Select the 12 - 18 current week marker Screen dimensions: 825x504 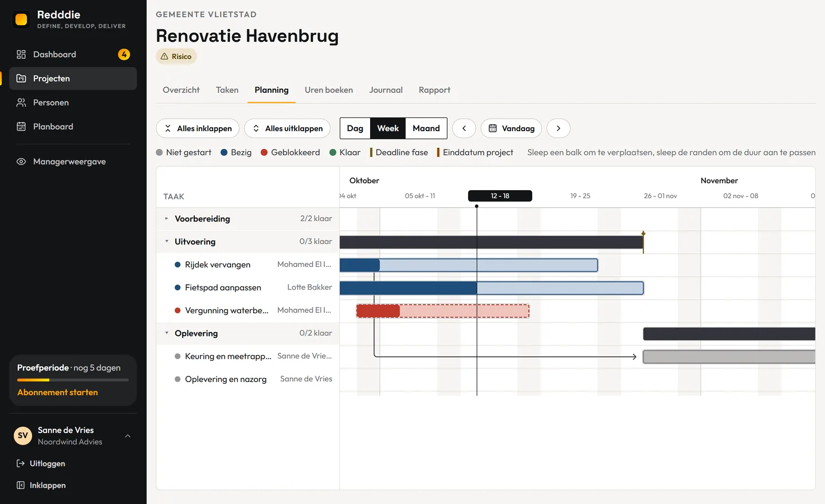(500, 196)
